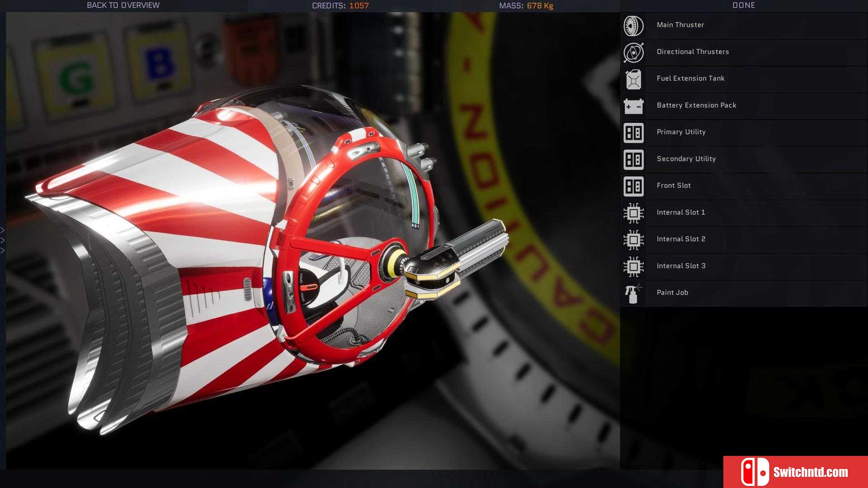This screenshot has height=488, width=868.
Task: Click the Fuel Extension Tank jerrycan icon
Action: point(633,80)
